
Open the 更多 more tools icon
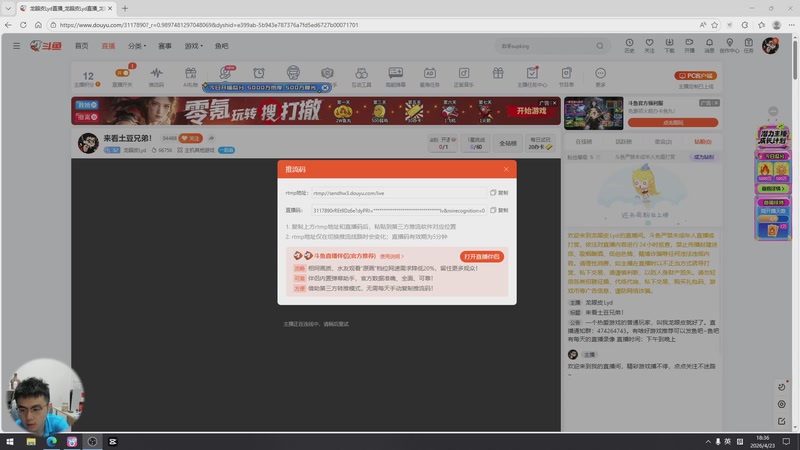click(x=601, y=77)
